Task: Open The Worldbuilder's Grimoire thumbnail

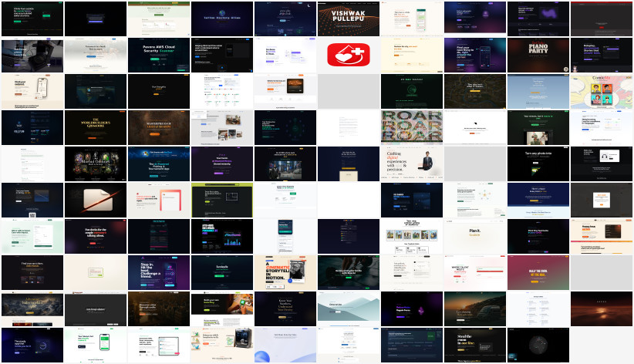Action: (x=96, y=128)
